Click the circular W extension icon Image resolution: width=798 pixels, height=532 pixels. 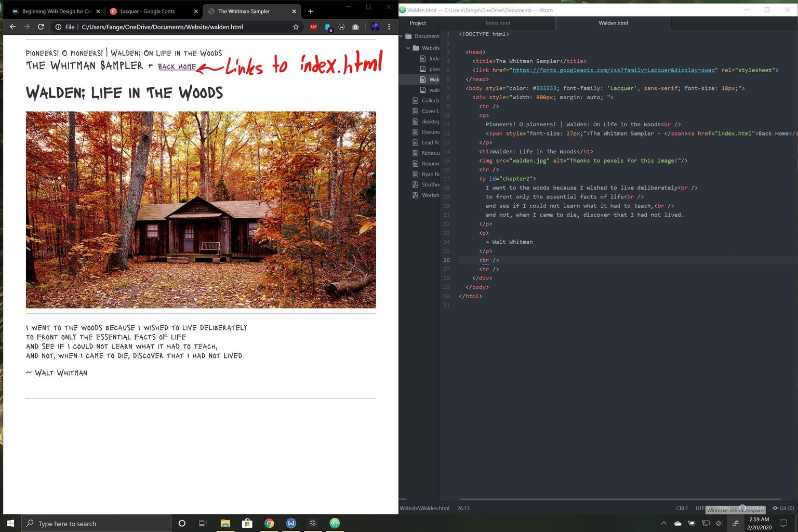(341, 27)
